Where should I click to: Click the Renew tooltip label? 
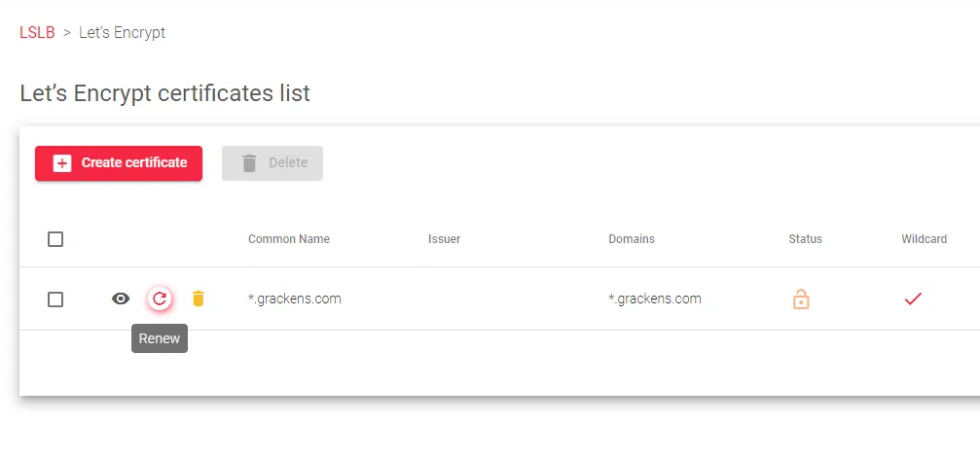point(160,338)
